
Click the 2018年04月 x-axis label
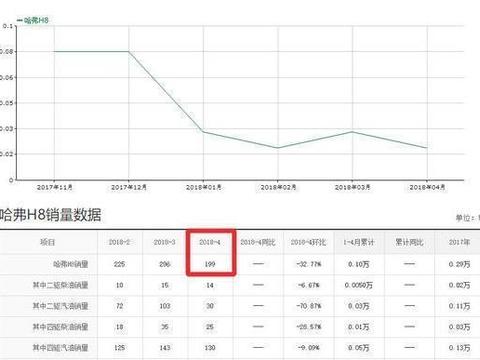coord(427,187)
